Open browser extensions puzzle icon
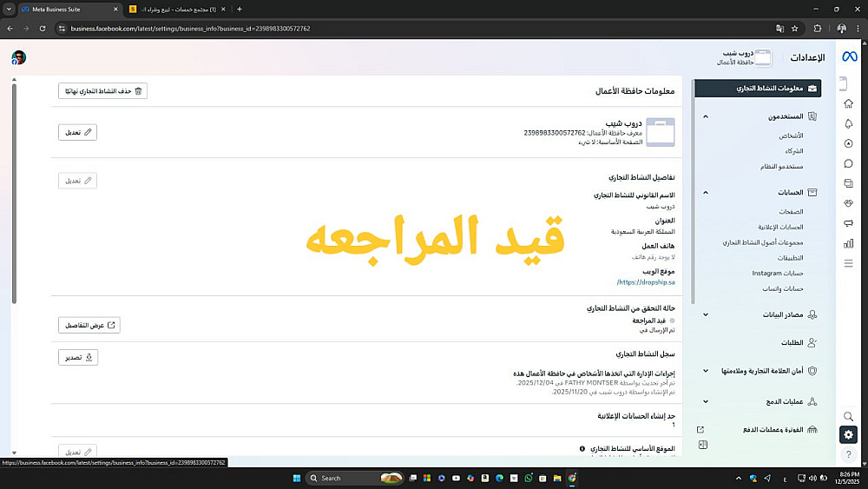The height and width of the screenshot is (489, 868). click(x=818, y=29)
